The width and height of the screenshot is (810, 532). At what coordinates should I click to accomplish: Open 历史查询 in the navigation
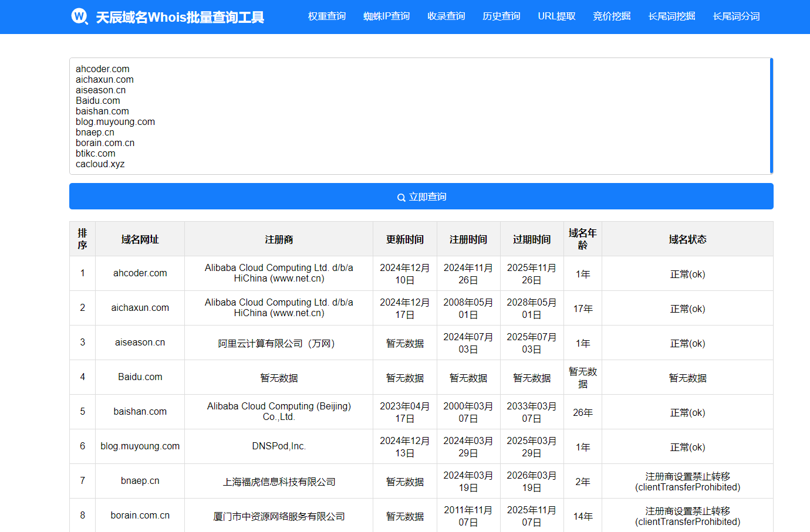pyautogui.click(x=501, y=16)
